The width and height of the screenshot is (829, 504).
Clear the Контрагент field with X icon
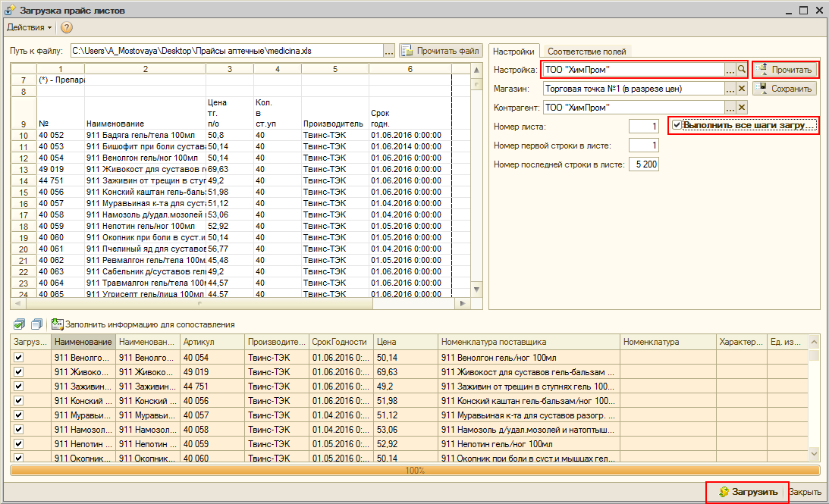[x=742, y=108]
